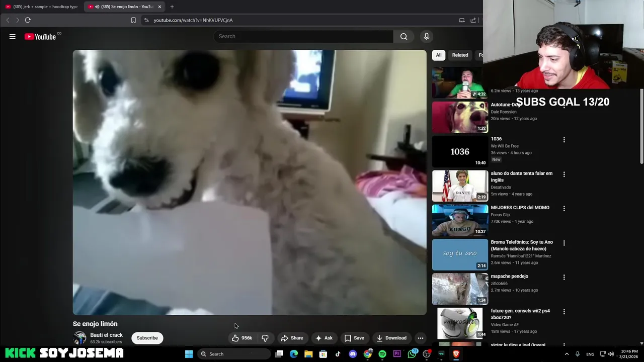Dislike the Se enojo limón video

click(x=265, y=338)
